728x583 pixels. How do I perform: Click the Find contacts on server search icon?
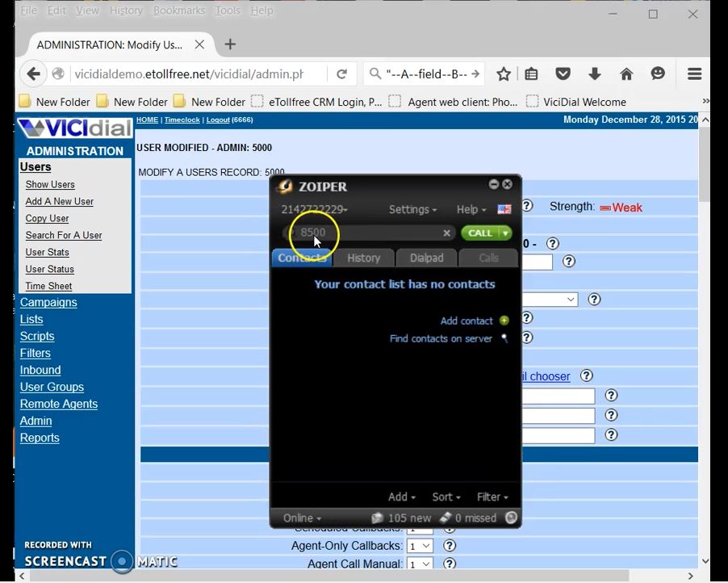[x=504, y=338]
